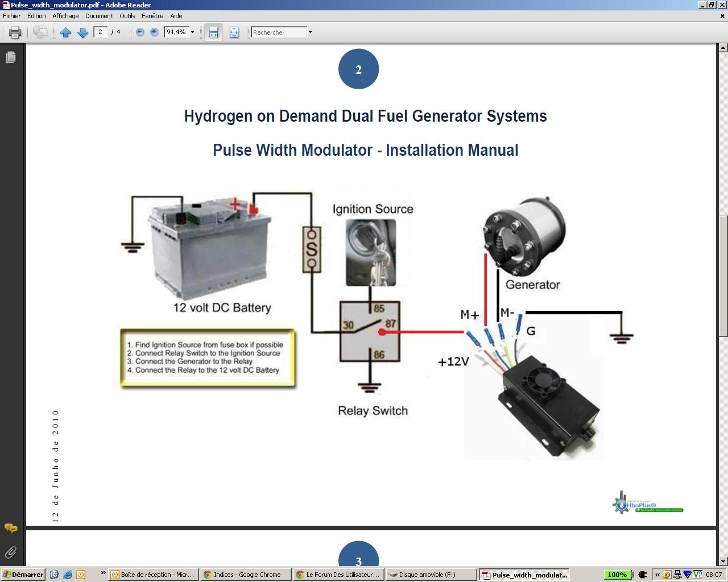The width and height of the screenshot is (728, 582).
Task: Open the Comments panel in sidebar
Action: [x=10, y=528]
